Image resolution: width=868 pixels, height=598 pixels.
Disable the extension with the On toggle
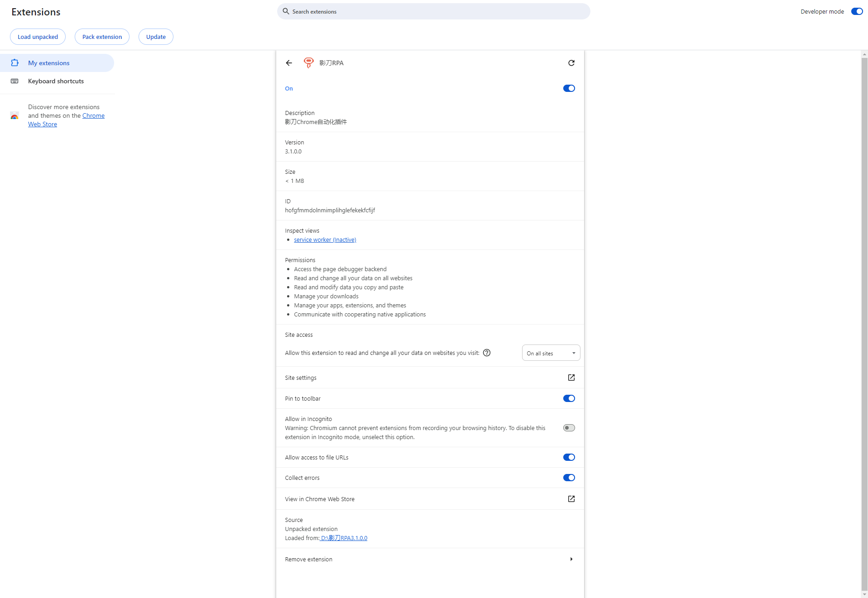click(x=569, y=88)
